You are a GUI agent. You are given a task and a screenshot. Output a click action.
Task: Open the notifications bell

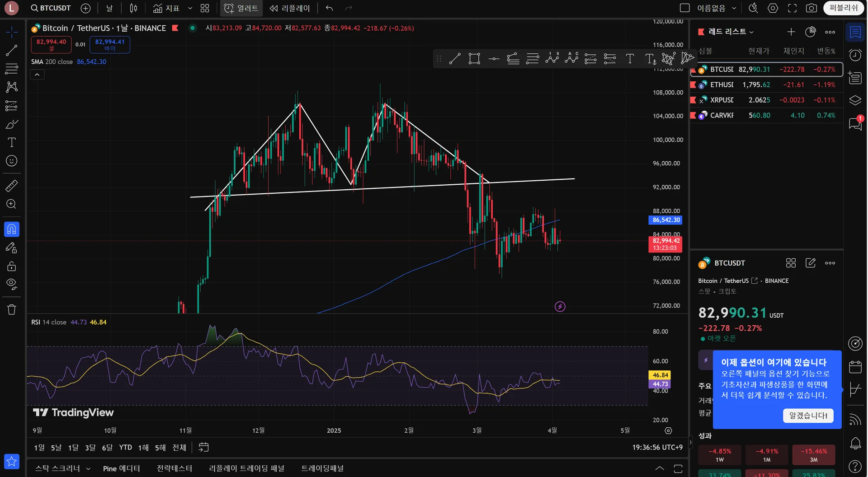[855, 444]
